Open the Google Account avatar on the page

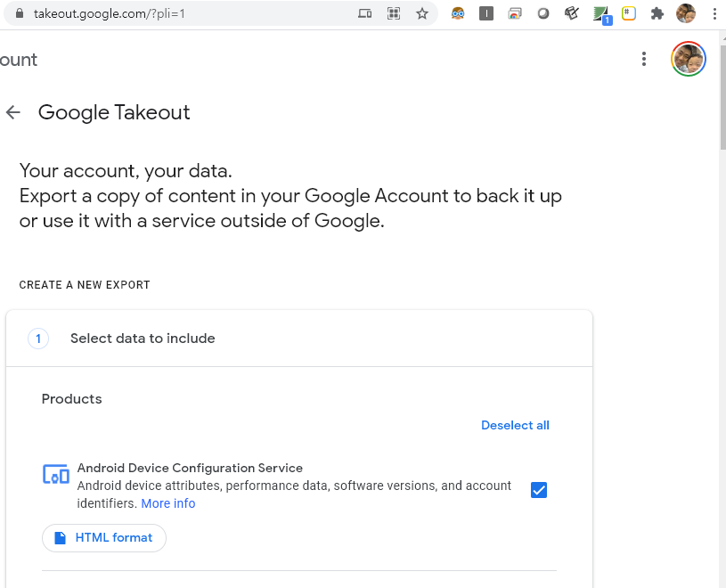688,60
